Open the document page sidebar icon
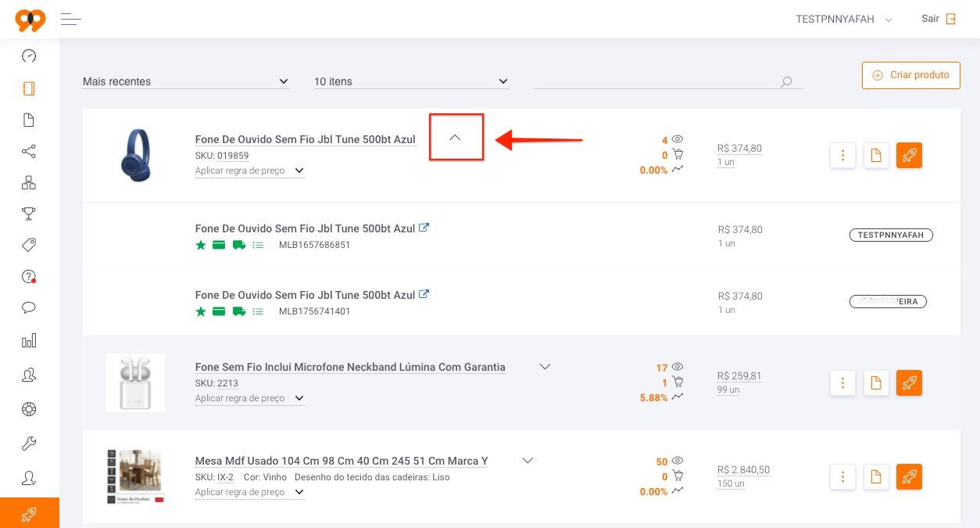This screenshot has height=528, width=980. 29,120
